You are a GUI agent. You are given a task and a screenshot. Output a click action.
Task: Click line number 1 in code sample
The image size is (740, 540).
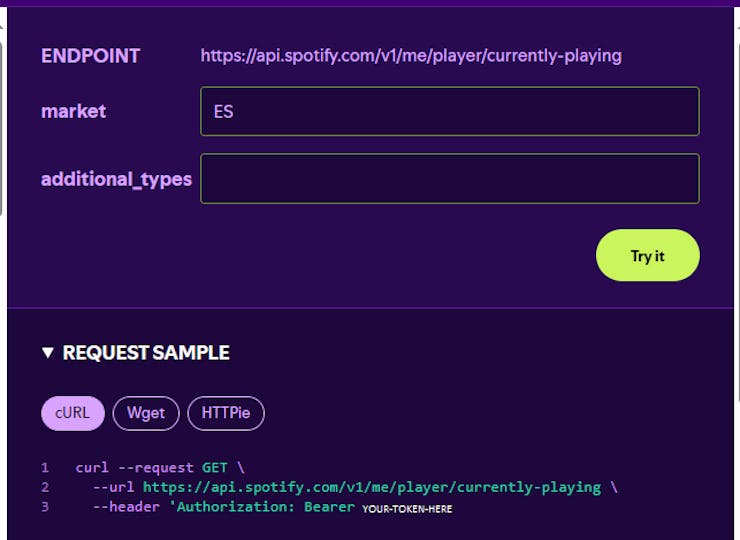[45, 467]
